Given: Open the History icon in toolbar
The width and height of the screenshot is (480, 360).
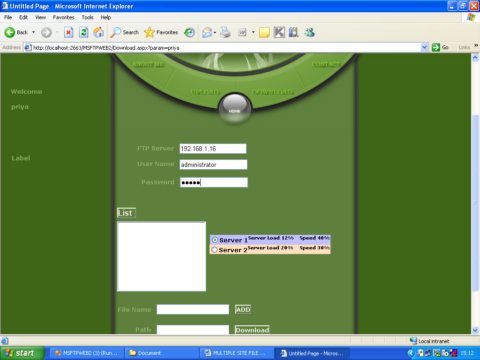Looking at the screenshot, I should 189,32.
